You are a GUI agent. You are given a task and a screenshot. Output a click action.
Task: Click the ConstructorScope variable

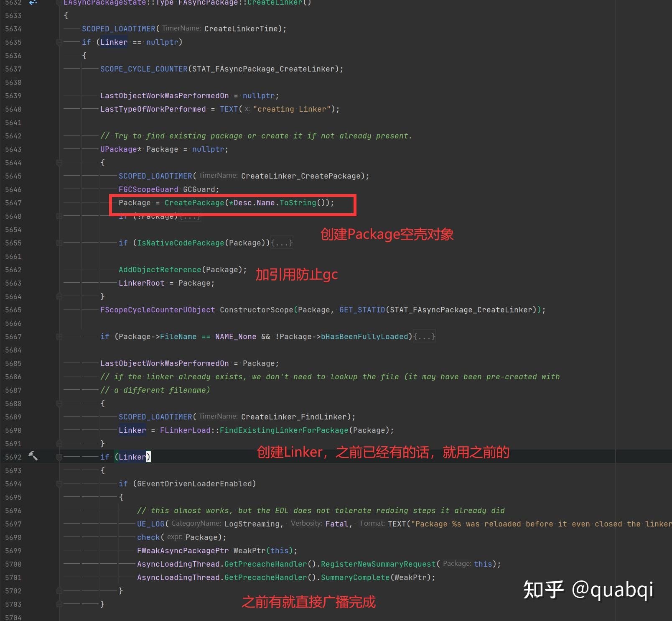[x=257, y=310]
